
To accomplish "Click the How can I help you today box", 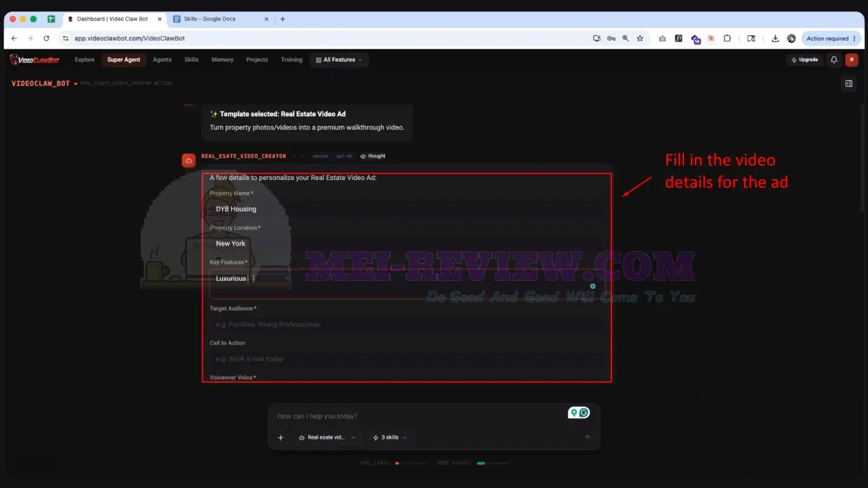I will pyautogui.click(x=419, y=416).
